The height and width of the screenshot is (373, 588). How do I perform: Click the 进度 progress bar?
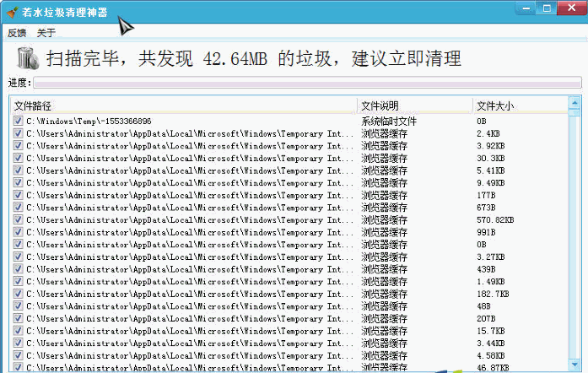[308, 83]
